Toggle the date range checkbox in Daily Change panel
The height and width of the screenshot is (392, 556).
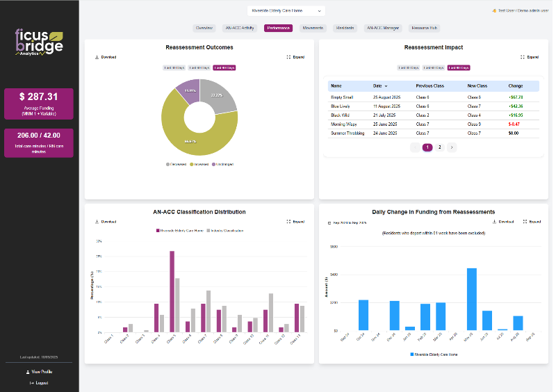[x=329, y=223]
